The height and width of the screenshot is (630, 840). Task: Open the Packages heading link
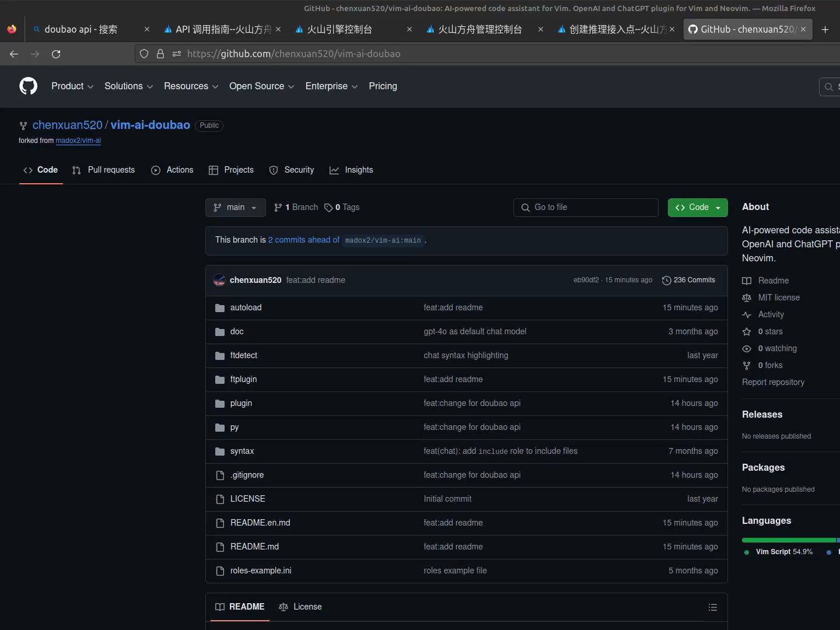pyautogui.click(x=763, y=468)
